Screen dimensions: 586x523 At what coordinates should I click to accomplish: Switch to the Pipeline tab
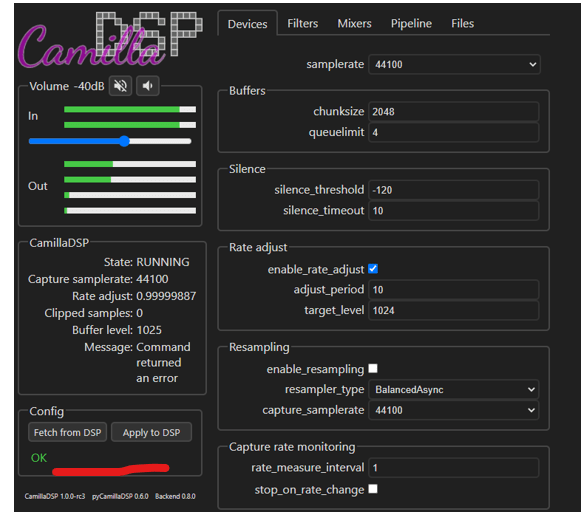tap(411, 24)
